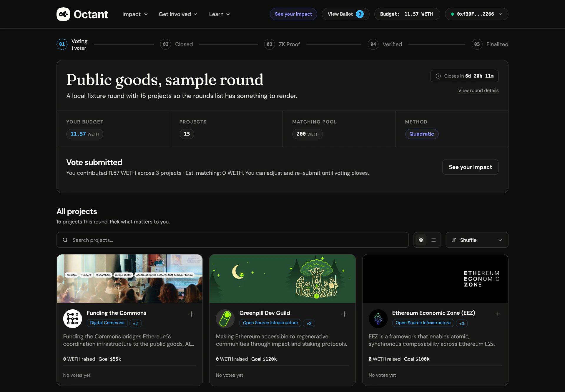
Task: Expand +3 tags on Ethereum Economic Zone
Action: coord(462,323)
